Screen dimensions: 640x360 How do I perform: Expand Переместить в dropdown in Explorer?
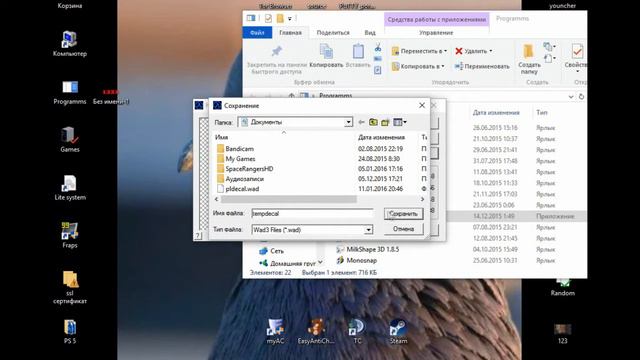click(x=445, y=51)
